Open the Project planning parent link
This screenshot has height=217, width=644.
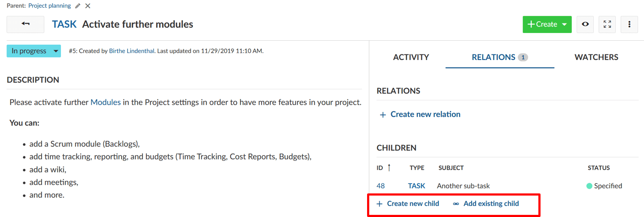(x=49, y=6)
